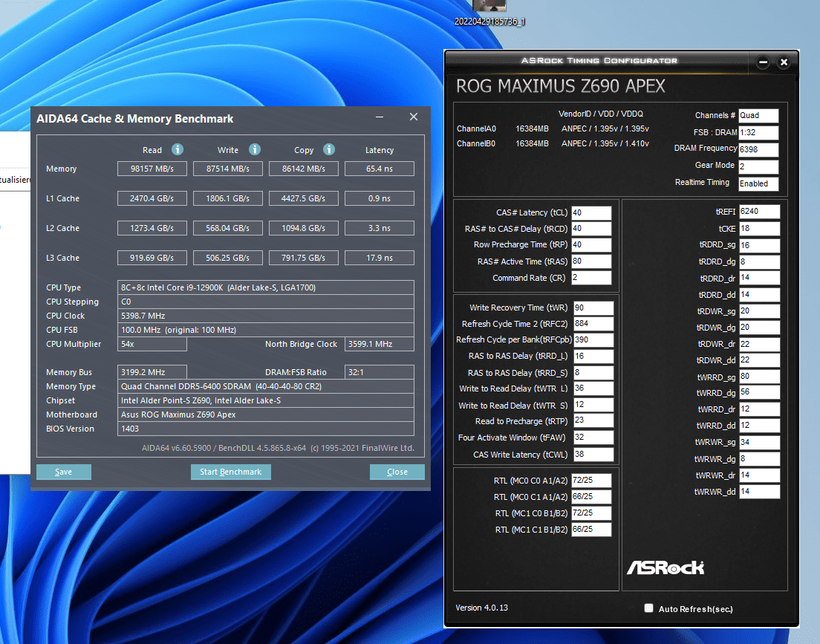Click the CPU Type field with i9-12900K
The image size is (820, 644).
(x=266, y=287)
